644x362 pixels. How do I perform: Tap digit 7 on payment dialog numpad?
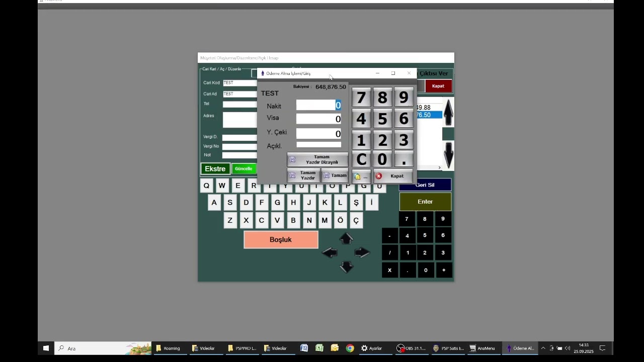(x=361, y=98)
